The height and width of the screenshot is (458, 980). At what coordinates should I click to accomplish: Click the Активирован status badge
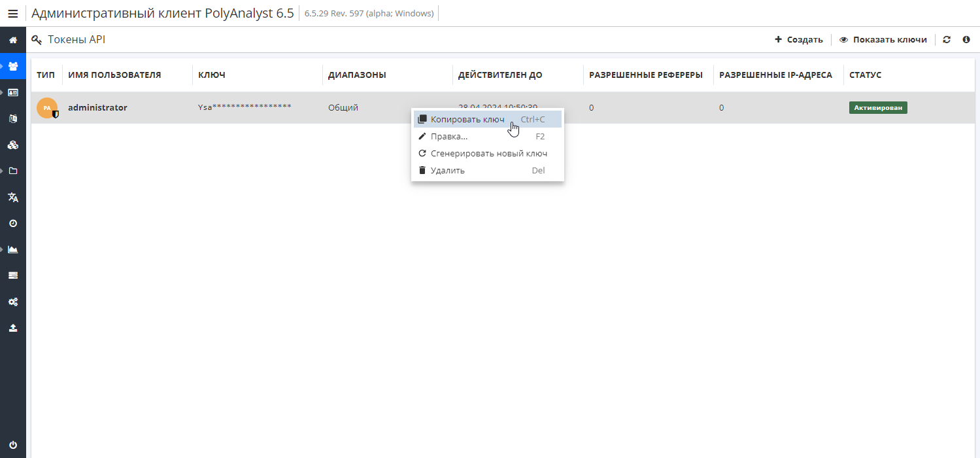(x=878, y=107)
